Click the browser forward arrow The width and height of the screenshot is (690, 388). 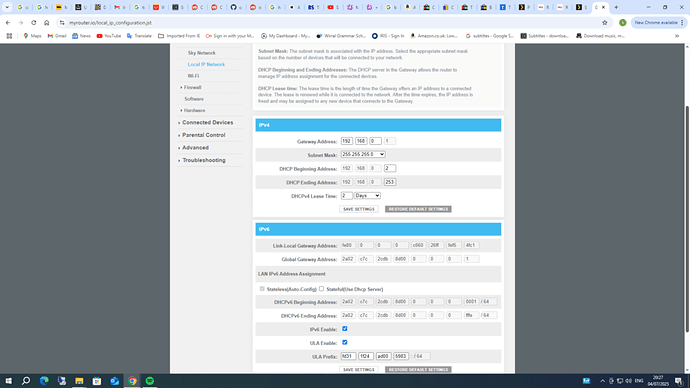click(x=21, y=22)
